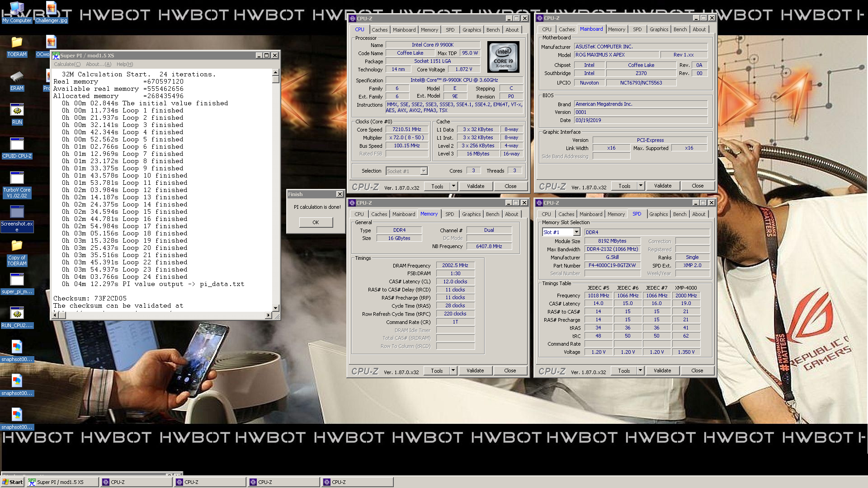This screenshot has width=868, height=488.
Task: Launch super_pi_m... desktop icon
Action: [x=17, y=284]
